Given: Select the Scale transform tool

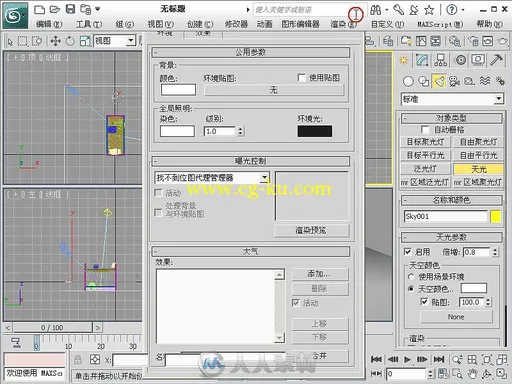Looking at the screenshot, I should [x=85, y=41].
